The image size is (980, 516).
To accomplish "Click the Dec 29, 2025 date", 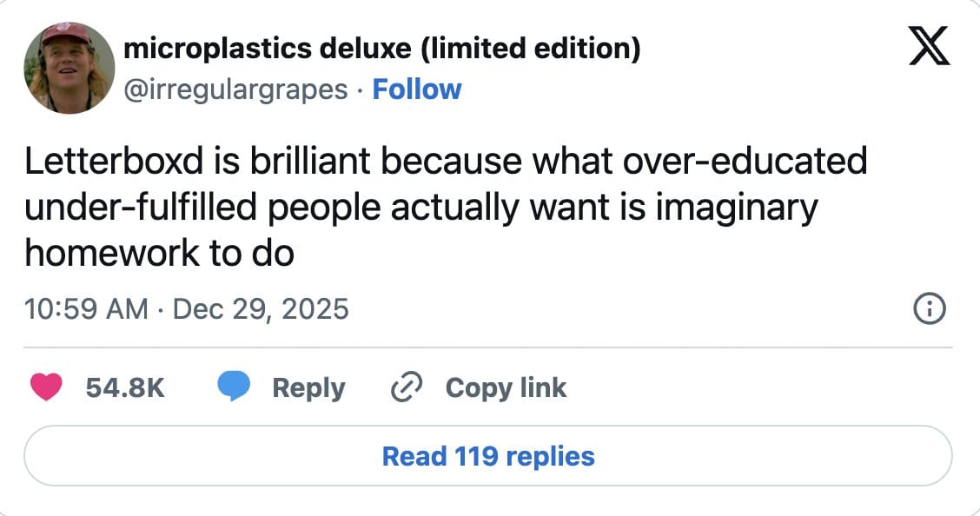I will [262, 308].
